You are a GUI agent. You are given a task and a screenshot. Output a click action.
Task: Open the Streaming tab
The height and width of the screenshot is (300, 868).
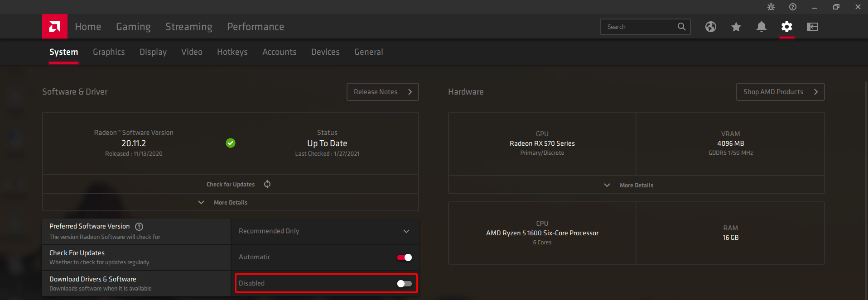189,27
